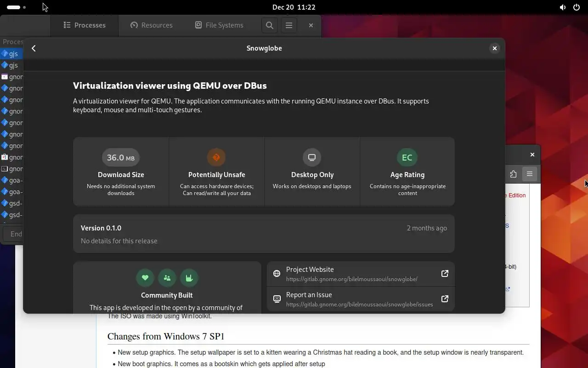Click the Desktop Only monitor icon
This screenshot has width=588, height=368.
tap(312, 157)
